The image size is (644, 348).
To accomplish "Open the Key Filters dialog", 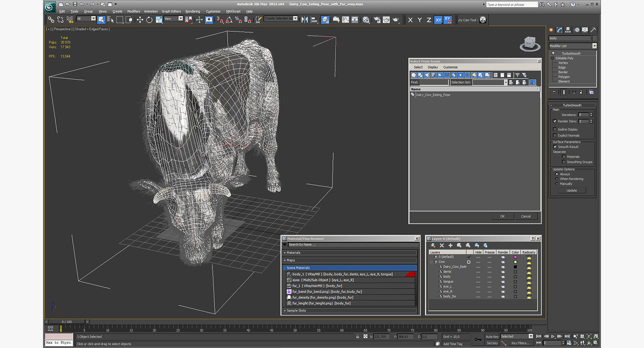I will (x=520, y=343).
